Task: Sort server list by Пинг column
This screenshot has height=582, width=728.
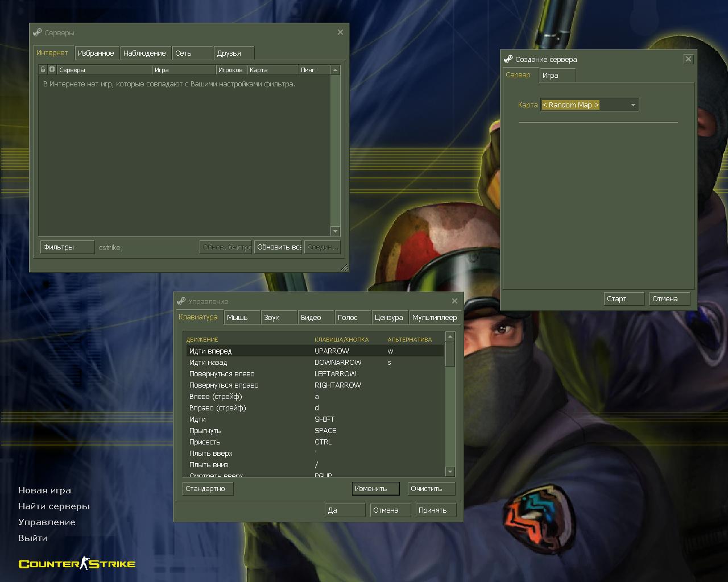Action: 314,70
